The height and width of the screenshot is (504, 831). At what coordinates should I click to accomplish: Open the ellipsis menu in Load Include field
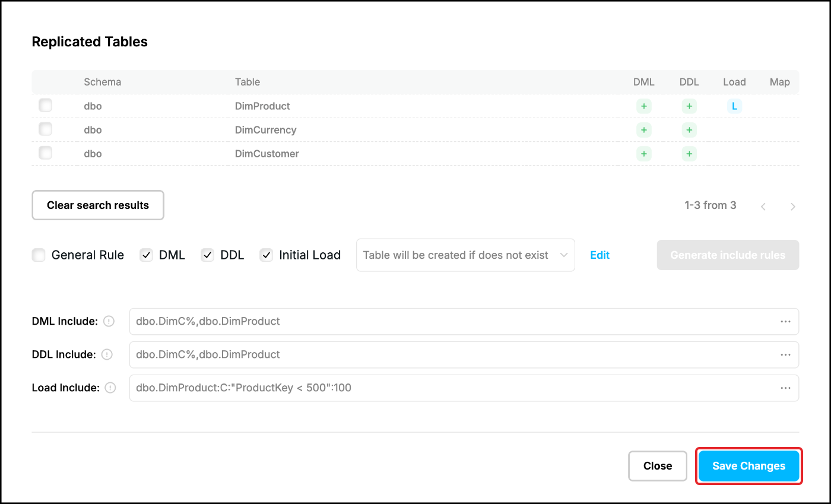pos(785,388)
